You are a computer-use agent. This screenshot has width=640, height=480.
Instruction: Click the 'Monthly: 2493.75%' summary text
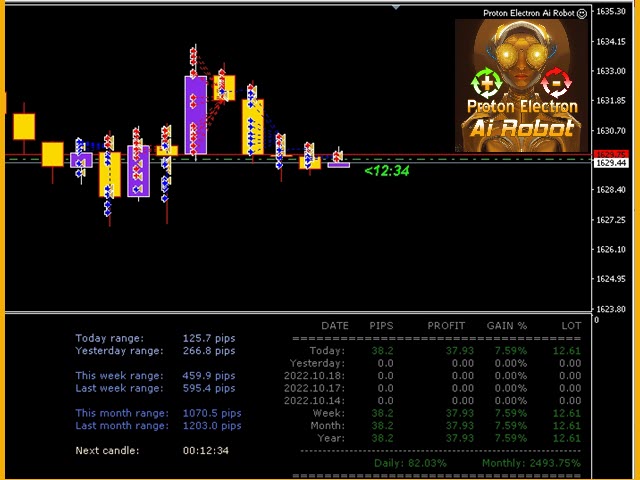click(x=531, y=463)
